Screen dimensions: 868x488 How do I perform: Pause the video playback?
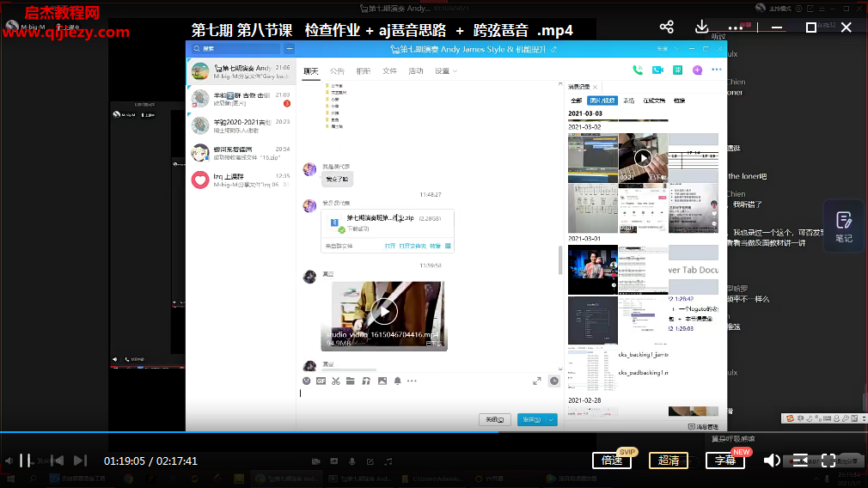click(x=25, y=461)
